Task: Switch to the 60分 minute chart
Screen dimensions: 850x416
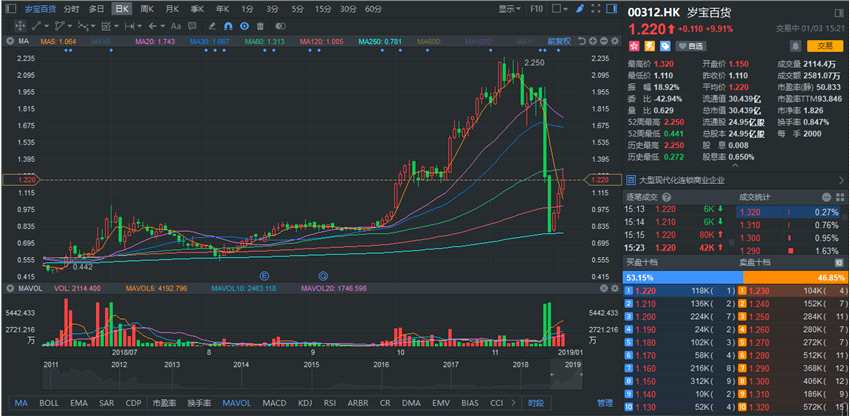Action: [373, 9]
